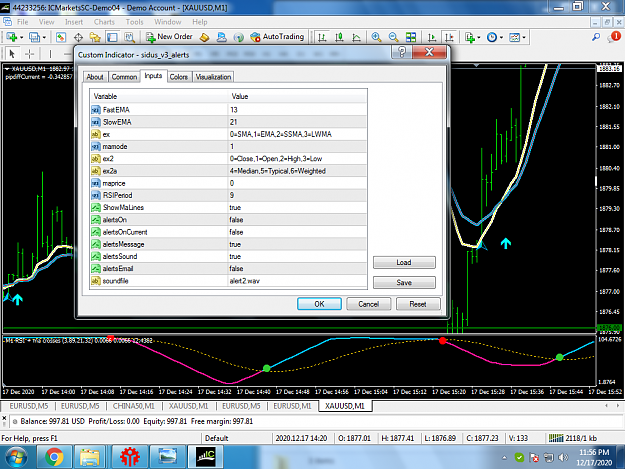Close the Terminal balance panel
Image resolution: width=625 pixels, height=469 pixels.
point(4,418)
